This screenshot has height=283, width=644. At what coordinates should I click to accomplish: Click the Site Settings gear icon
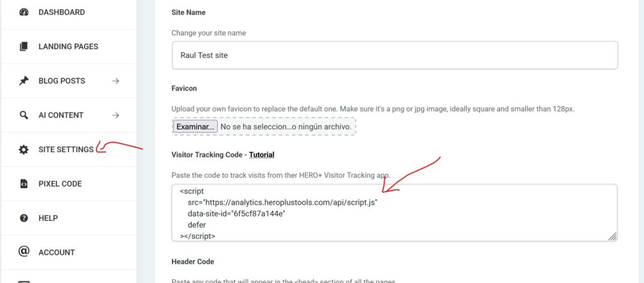pos(24,150)
